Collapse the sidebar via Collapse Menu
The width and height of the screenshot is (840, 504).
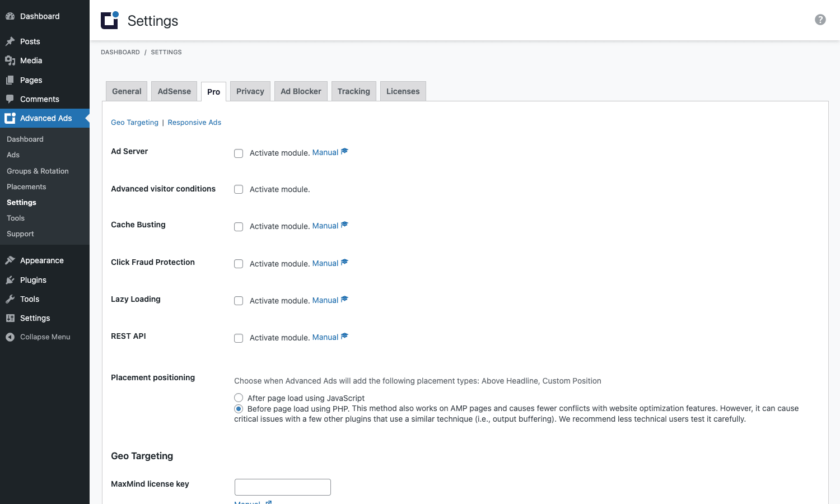pos(45,337)
